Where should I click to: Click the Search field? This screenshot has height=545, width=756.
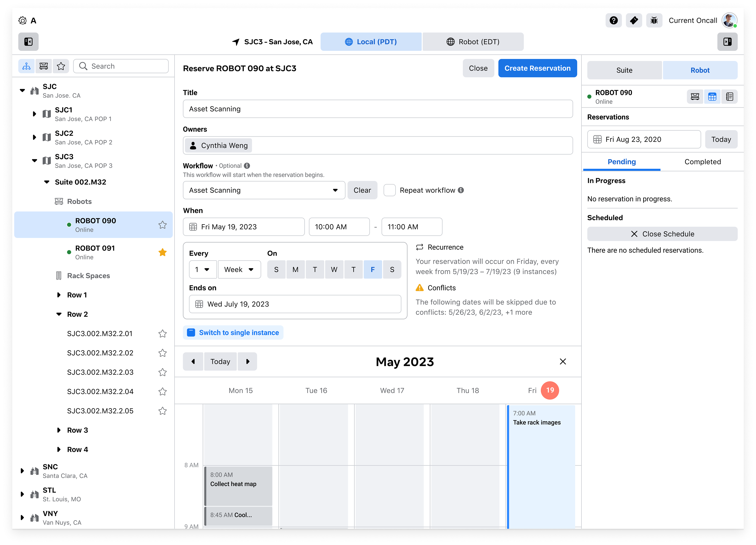(x=121, y=66)
